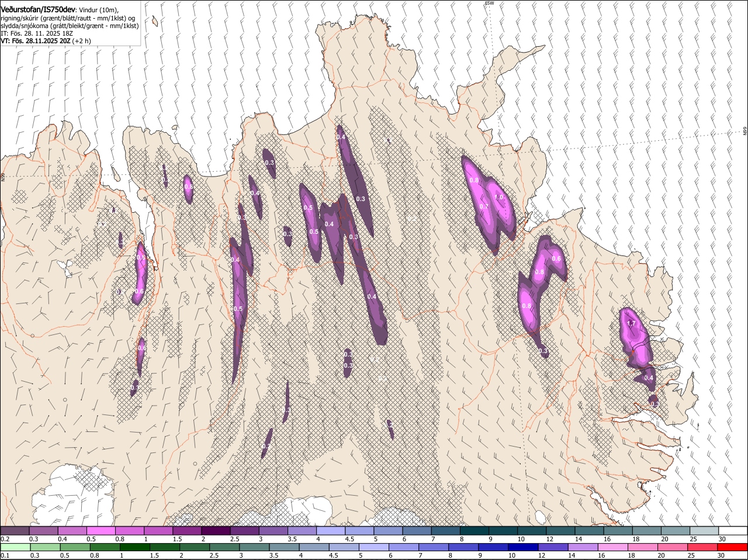Pick upper legend swatch between 8 and 9
This screenshot has height=560, width=748.
[475, 530]
